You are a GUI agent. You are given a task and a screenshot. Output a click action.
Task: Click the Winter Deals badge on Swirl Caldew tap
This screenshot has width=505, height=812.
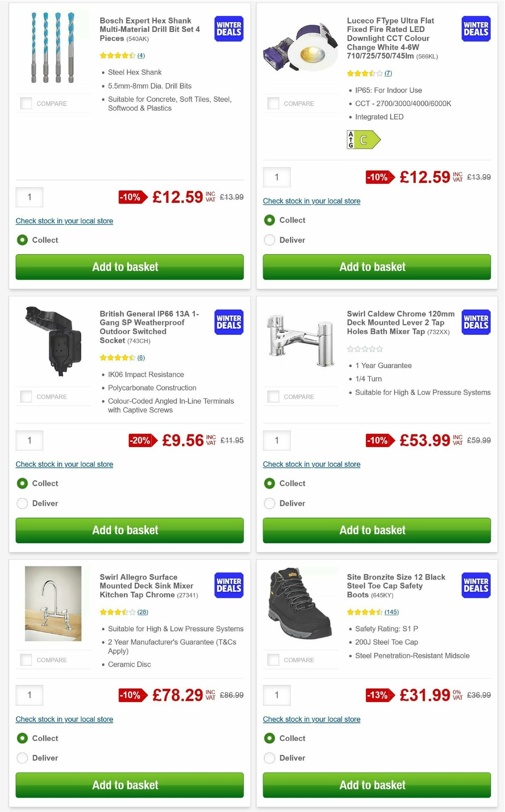tap(475, 322)
